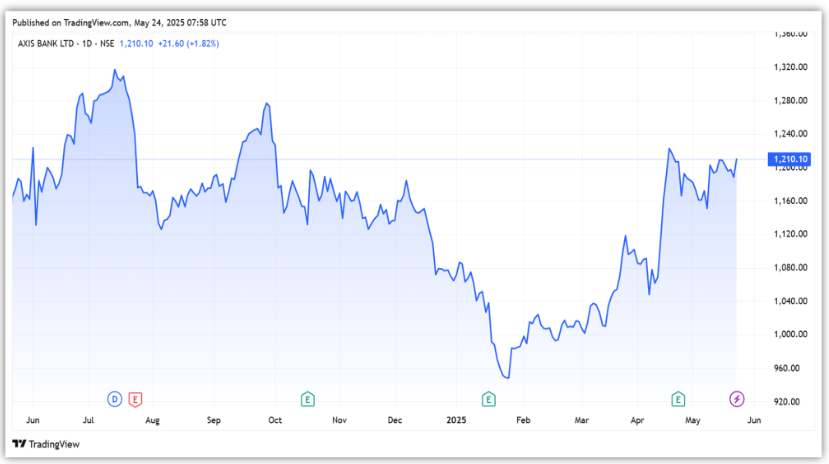Click the TradingView logo
This screenshot has width=829, height=464.
(46, 444)
